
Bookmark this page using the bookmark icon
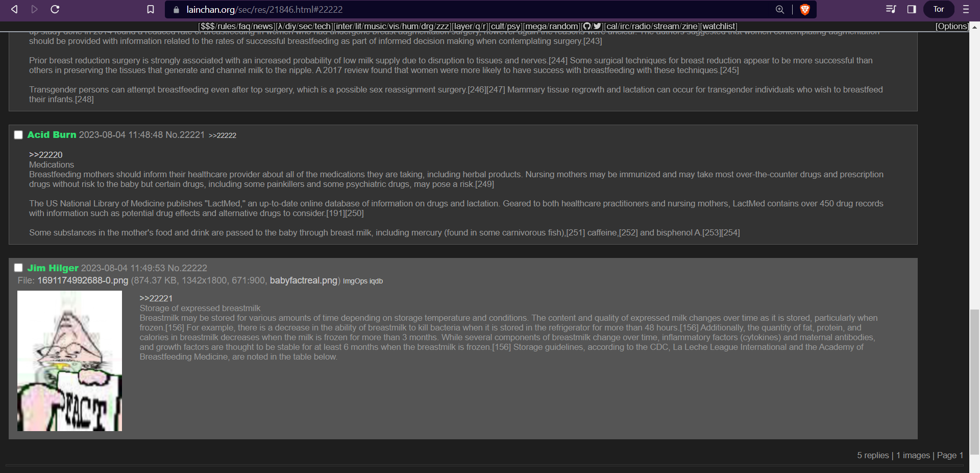point(151,9)
